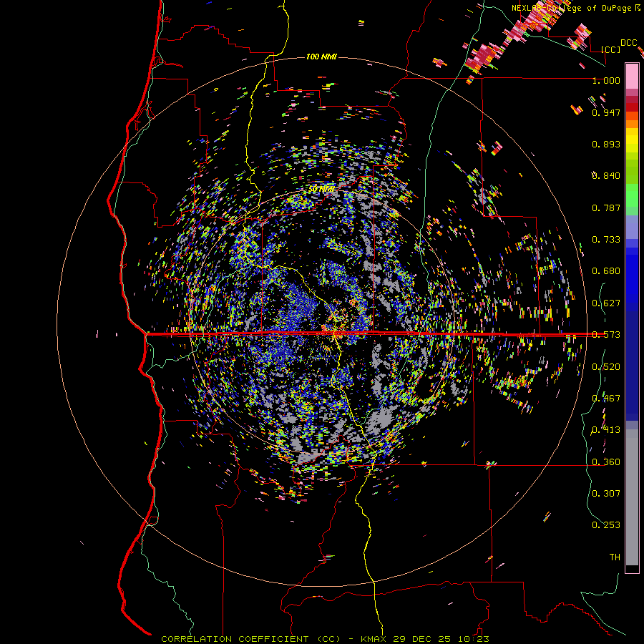Select the 0.307 scale value

pyautogui.click(x=606, y=494)
